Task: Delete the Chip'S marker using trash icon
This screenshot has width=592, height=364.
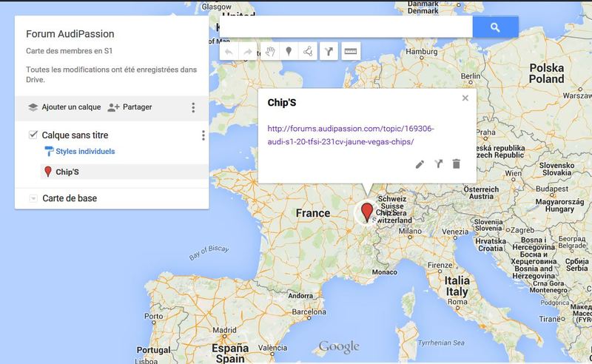Action: point(456,164)
